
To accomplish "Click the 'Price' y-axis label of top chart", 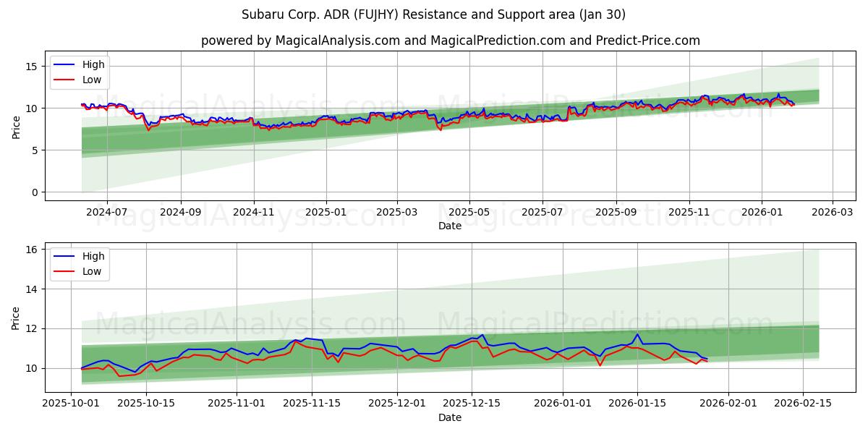I will 17,126.
